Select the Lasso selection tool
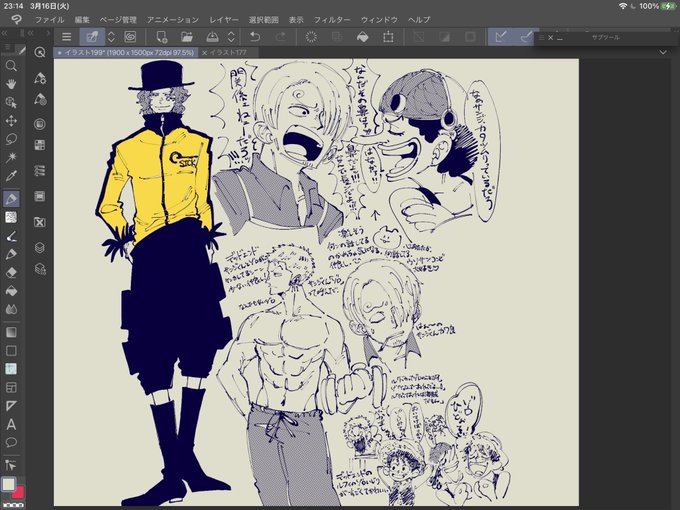This screenshot has width=680, height=510. (x=11, y=139)
